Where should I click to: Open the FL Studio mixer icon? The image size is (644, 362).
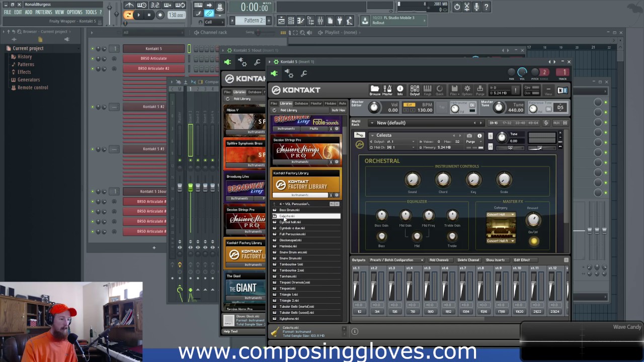[x=320, y=21]
